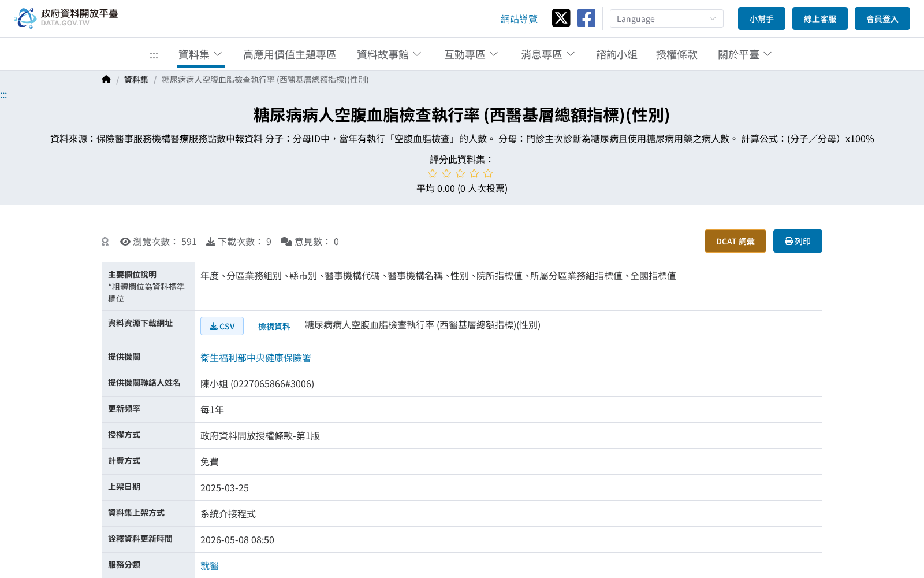
Task: Click the 列印 print button
Action: (798, 241)
